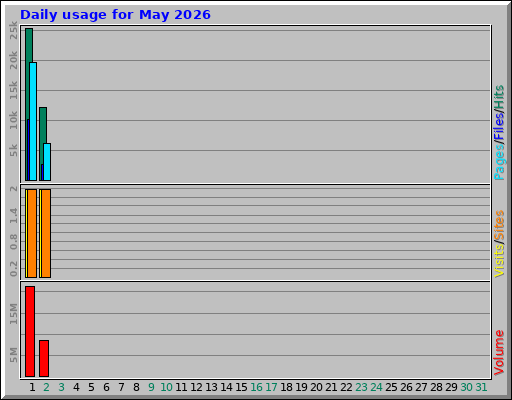This screenshot has height=400, width=512.
Task: Click the '15M' volume axis label
Action: [13, 314]
